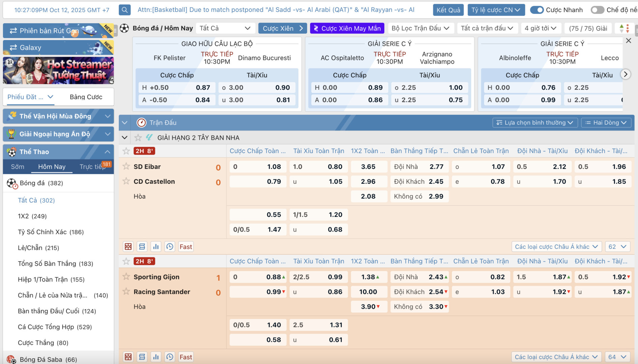Star the Giải Hạng 2 Tây Ban Nha league
638x364 pixels.
click(x=138, y=138)
